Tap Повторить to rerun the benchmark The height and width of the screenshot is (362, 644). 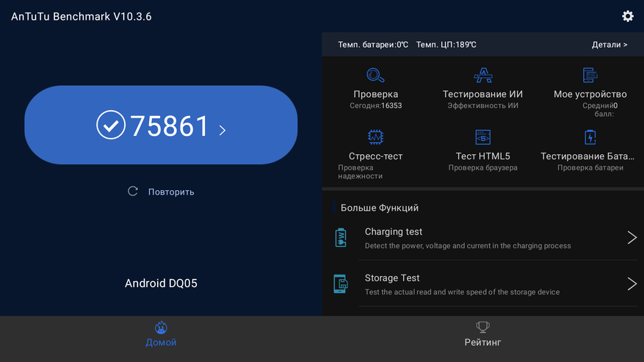coord(171,192)
